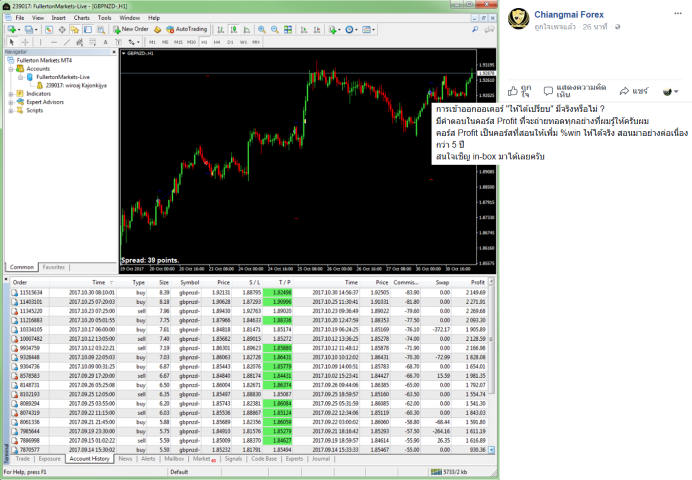The width and height of the screenshot is (692, 480).
Task: Click the Facebook Like thumbs-up button
Action: [x=520, y=91]
